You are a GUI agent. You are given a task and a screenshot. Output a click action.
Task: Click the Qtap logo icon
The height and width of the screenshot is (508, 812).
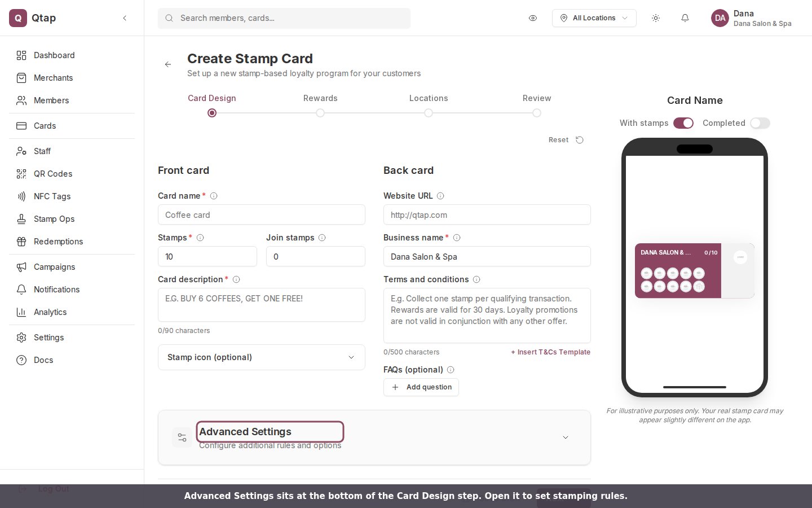click(18, 18)
